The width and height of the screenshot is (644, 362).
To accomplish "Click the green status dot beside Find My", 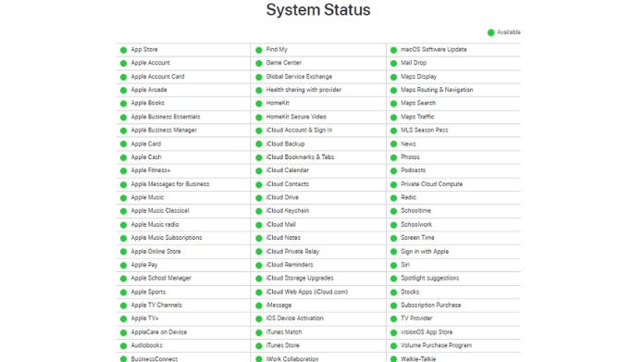I will click(x=259, y=50).
